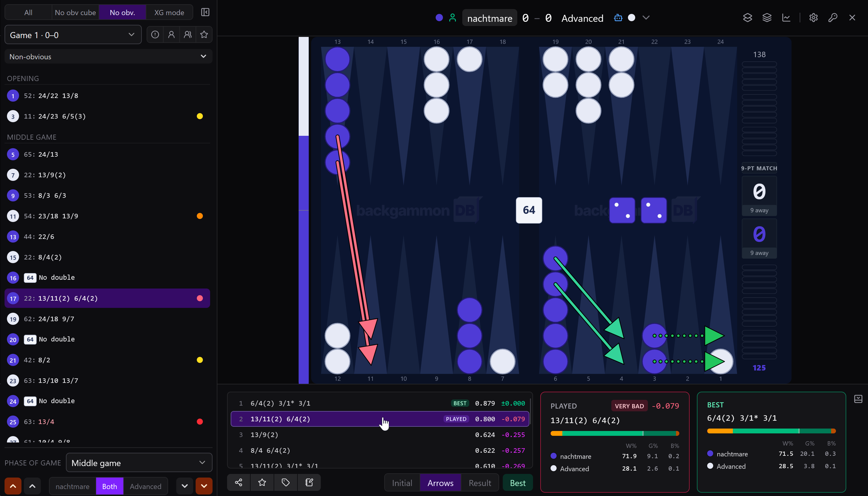Select move 1 row 52: 24/22 13/8
This screenshot has height=496, width=868.
tap(107, 96)
